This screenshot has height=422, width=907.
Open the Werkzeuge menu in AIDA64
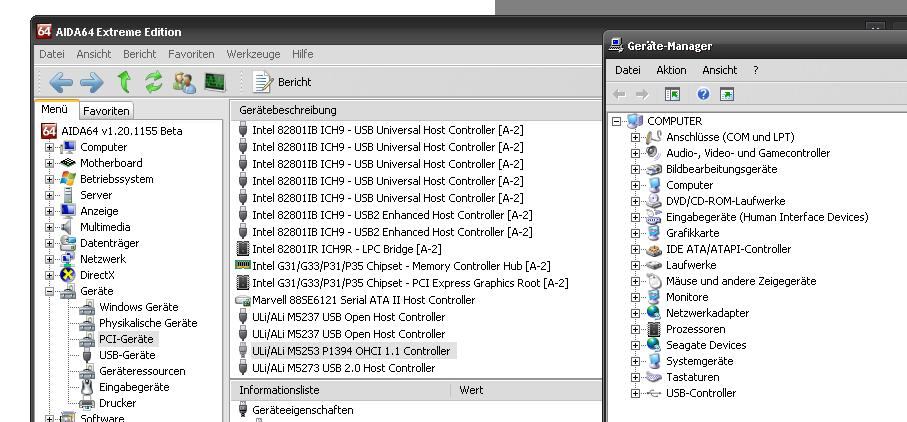(x=253, y=54)
